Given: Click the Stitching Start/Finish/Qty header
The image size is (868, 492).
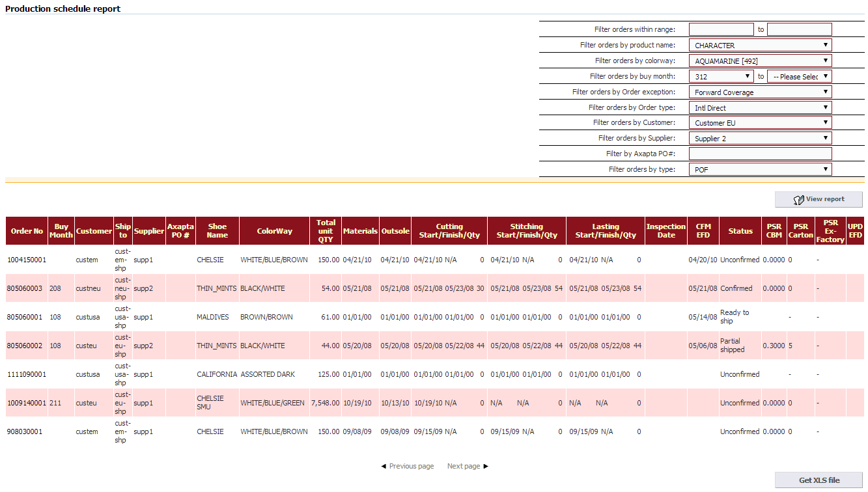Looking at the screenshot, I should (527, 231).
